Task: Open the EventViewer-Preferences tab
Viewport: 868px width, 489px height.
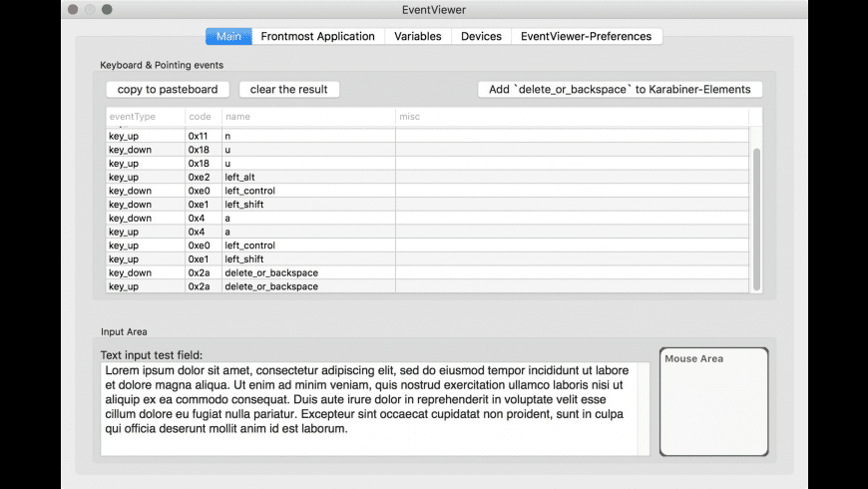Action: coord(587,36)
